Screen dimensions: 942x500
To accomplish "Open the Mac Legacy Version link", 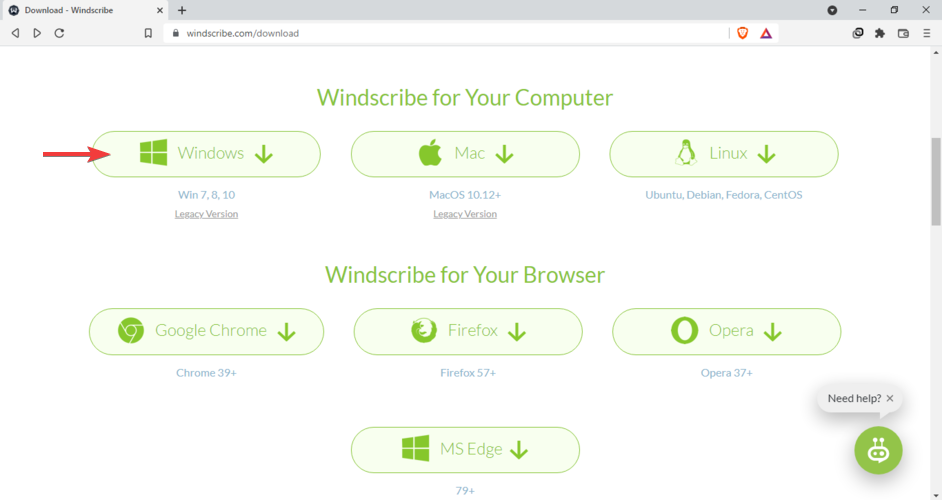I will (x=465, y=214).
